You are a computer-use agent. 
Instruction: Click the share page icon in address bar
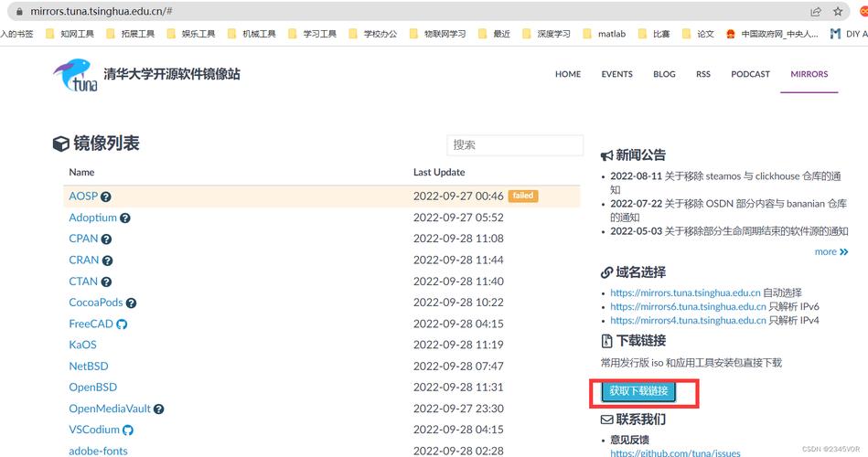pos(816,11)
